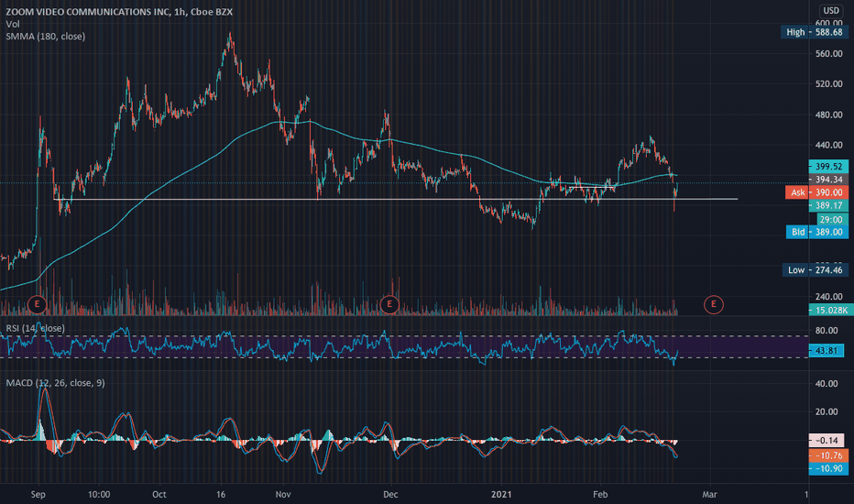Click the Dec label on time axis

(390, 494)
